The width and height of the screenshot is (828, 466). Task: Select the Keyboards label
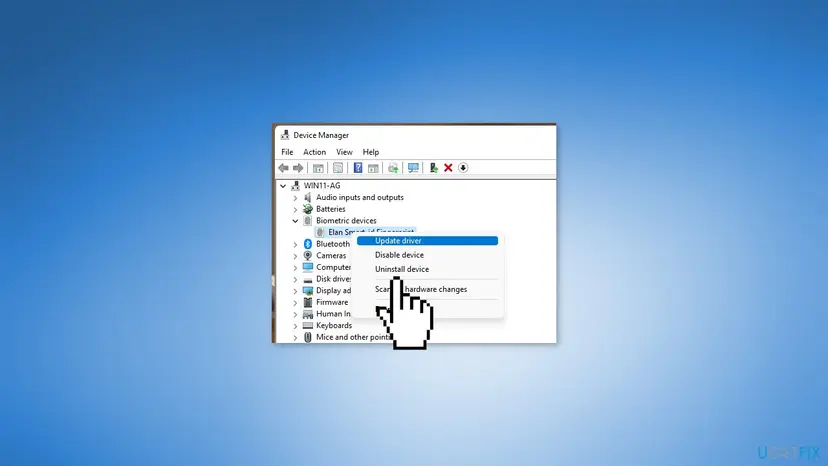tap(334, 325)
